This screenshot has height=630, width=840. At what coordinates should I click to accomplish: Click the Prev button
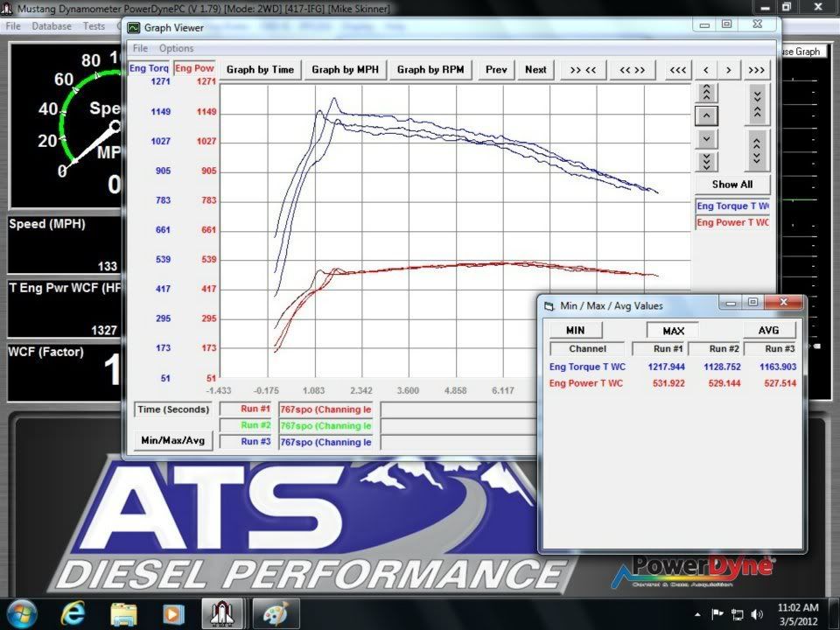coord(496,70)
